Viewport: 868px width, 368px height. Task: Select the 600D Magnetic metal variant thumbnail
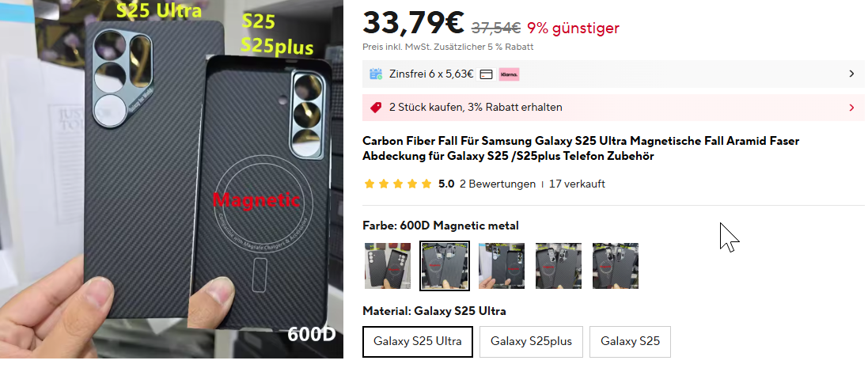coord(445,266)
